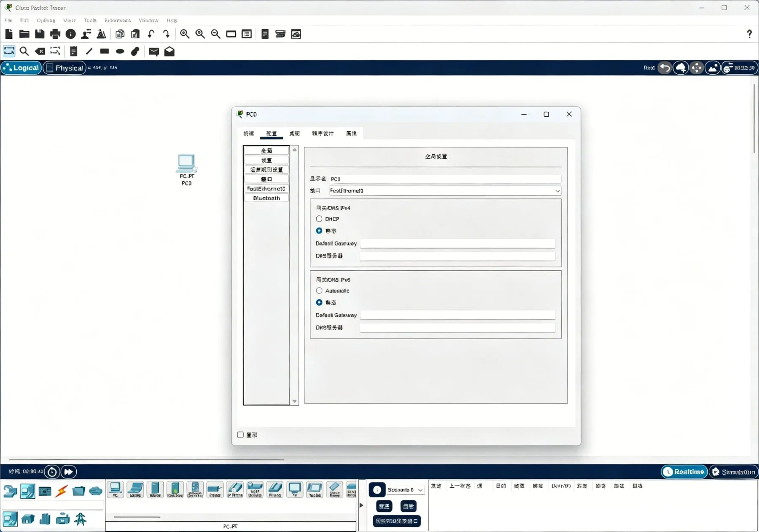Image resolution: width=759 pixels, height=532 pixels.
Task: Switch to Realtime mode
Action: coord(684,472)
